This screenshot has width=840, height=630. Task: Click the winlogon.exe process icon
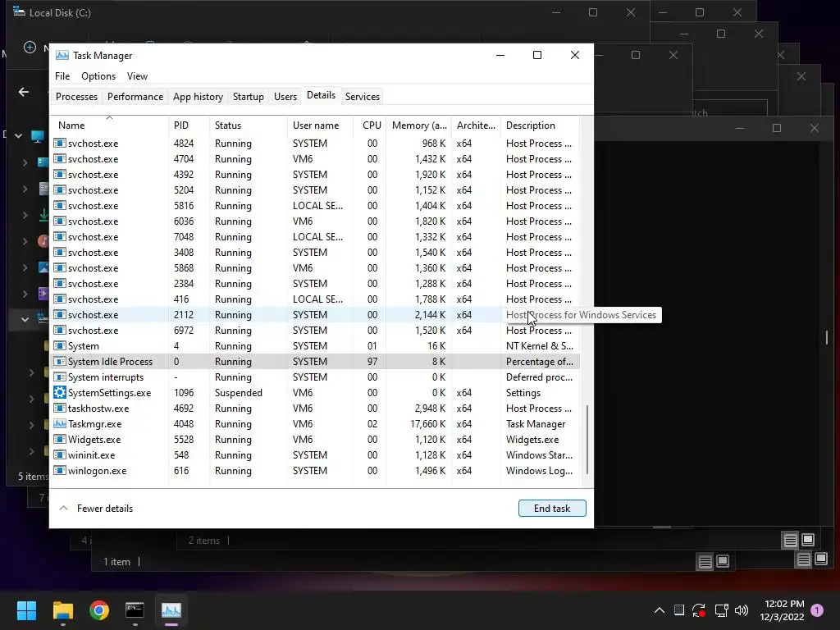pyautogui.click(x=60, y=470)
